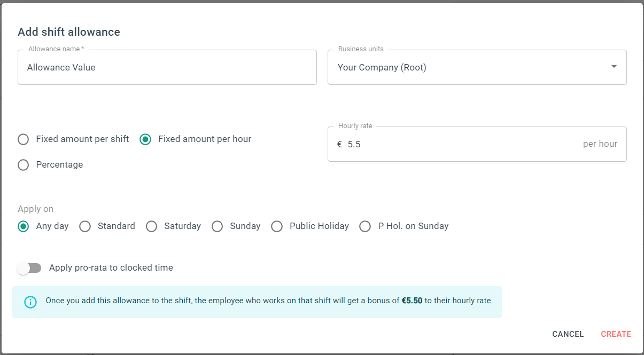Viewport: 644px width, 355px height.
Task: Apply the allowance on Sunday
Action: coord(218,226)
